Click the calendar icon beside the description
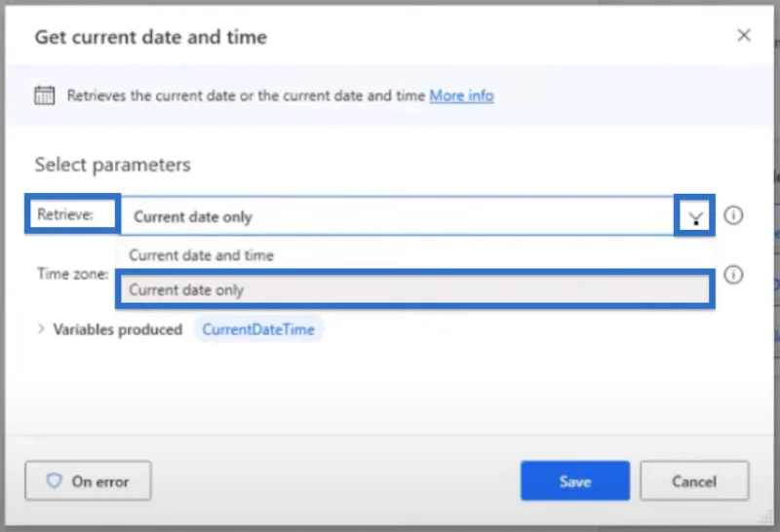This screenshot has height=532, width=780. click(44, 95)
